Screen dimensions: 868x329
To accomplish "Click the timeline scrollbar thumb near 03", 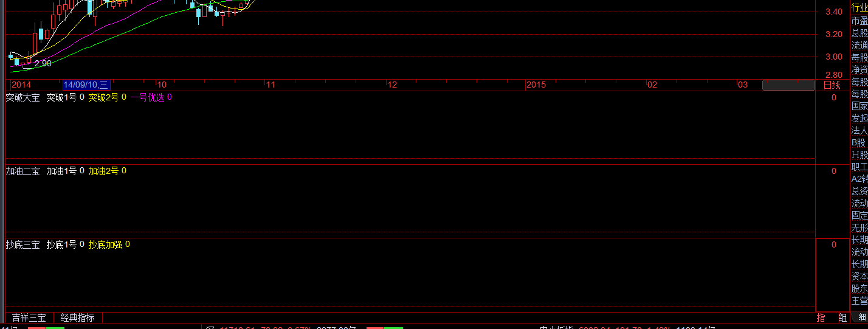I will 788,85.
